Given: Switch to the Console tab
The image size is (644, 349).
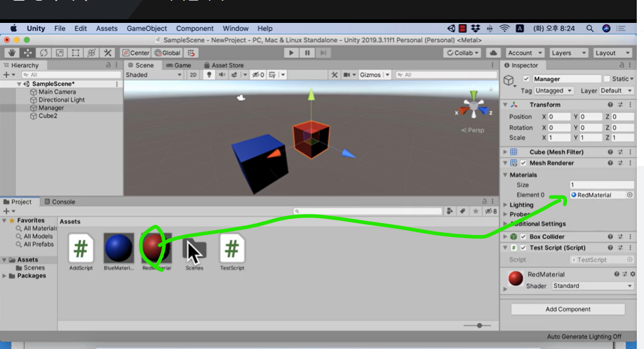Looking at the screenshot, I should 60,202.
